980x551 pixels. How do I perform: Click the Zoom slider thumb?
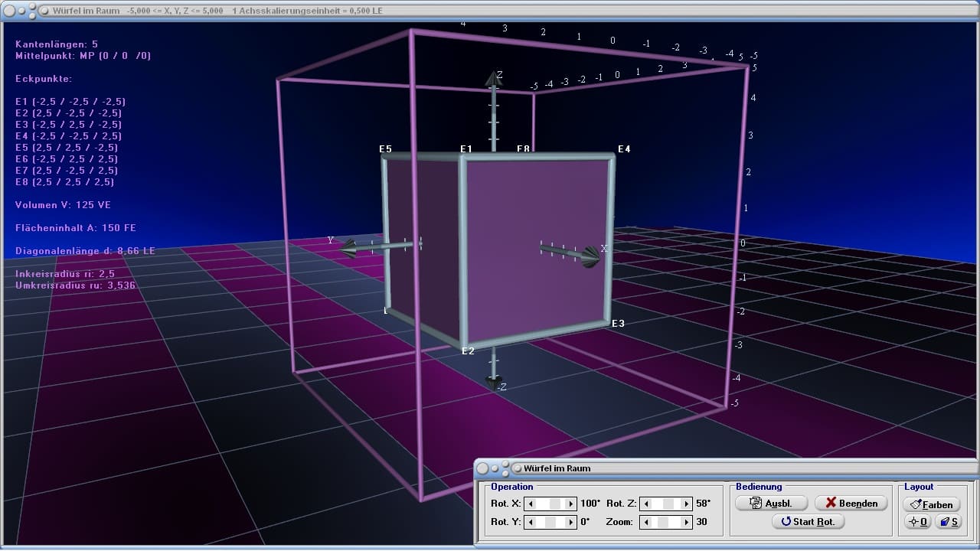click(664, 522)
